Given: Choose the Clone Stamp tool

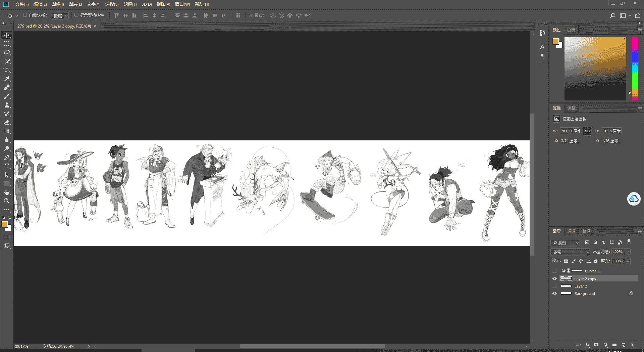Looking at the screenshot, I should [7, 105].
